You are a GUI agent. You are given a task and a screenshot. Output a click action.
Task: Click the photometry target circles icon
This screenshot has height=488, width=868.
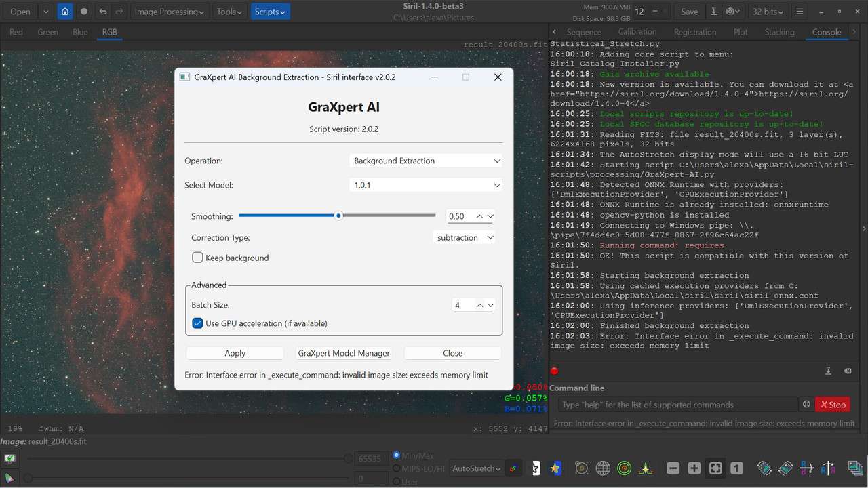click(x=624, y=468)
